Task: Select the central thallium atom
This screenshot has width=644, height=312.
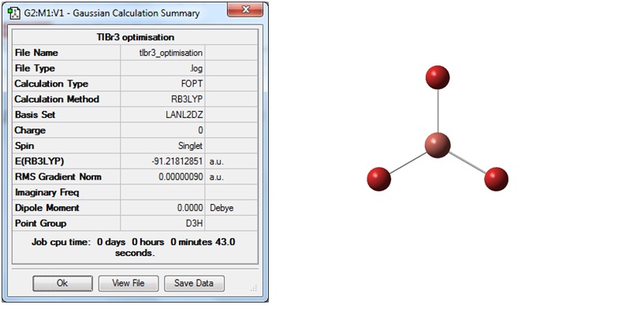Action: 437,145
